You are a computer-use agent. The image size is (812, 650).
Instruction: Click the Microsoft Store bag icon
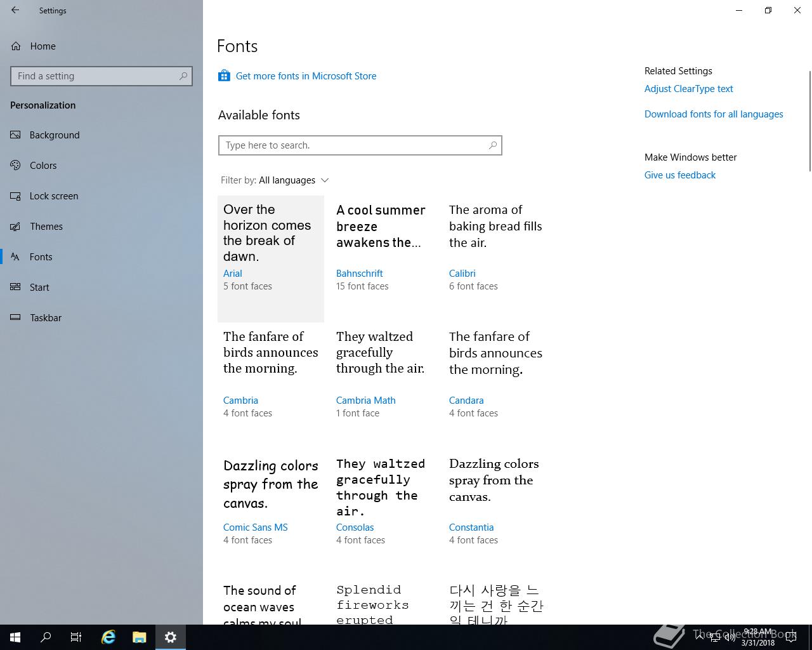click(224, 76)
